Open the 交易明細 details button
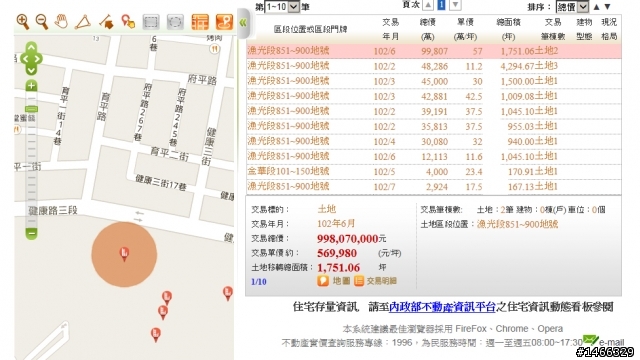The width and height of the screenshot is (640, 360). tap(376, 281)
